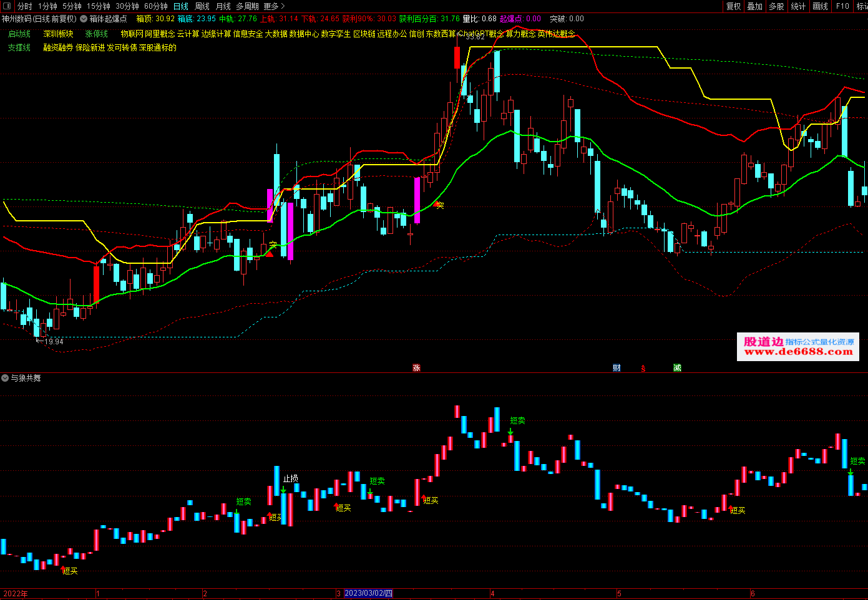
Task: Switch to 周线 weekly chart
Action: point(202,6)
